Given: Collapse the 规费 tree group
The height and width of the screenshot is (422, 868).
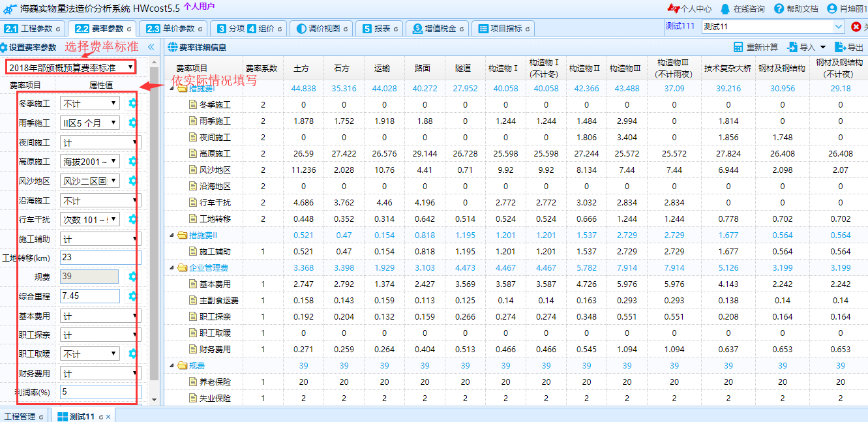Looking at the screenshot, I should (172, 365).
